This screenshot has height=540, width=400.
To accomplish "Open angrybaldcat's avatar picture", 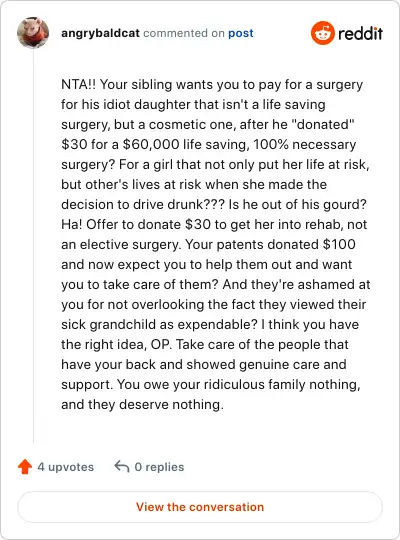I will point(33,33).
